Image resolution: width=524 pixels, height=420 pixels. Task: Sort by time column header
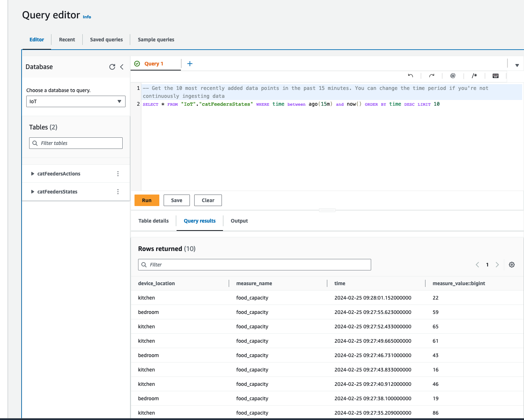[340, 283]
